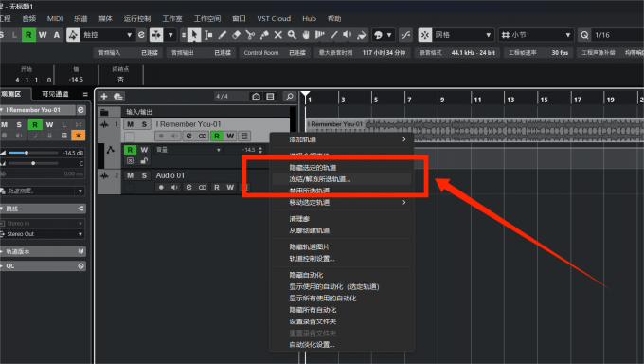644x364 pixels.
Task: Select the Object Selection arrow tool
Action: [x=194, y=35]
